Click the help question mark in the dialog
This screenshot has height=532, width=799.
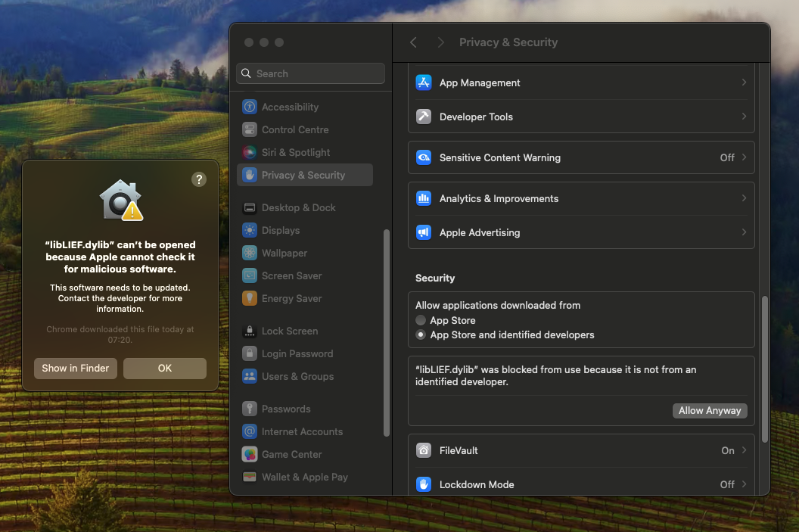click(x=199, y=179)
